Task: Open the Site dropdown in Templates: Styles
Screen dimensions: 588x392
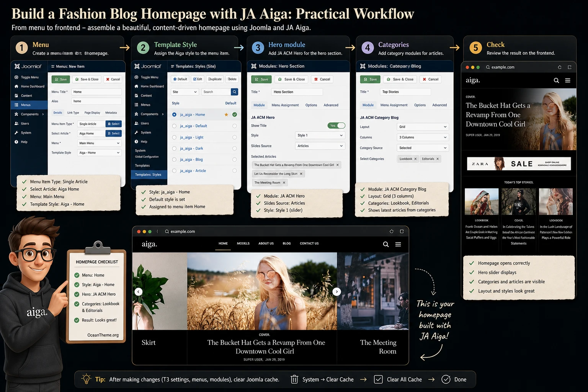Action: pos(185,92)
